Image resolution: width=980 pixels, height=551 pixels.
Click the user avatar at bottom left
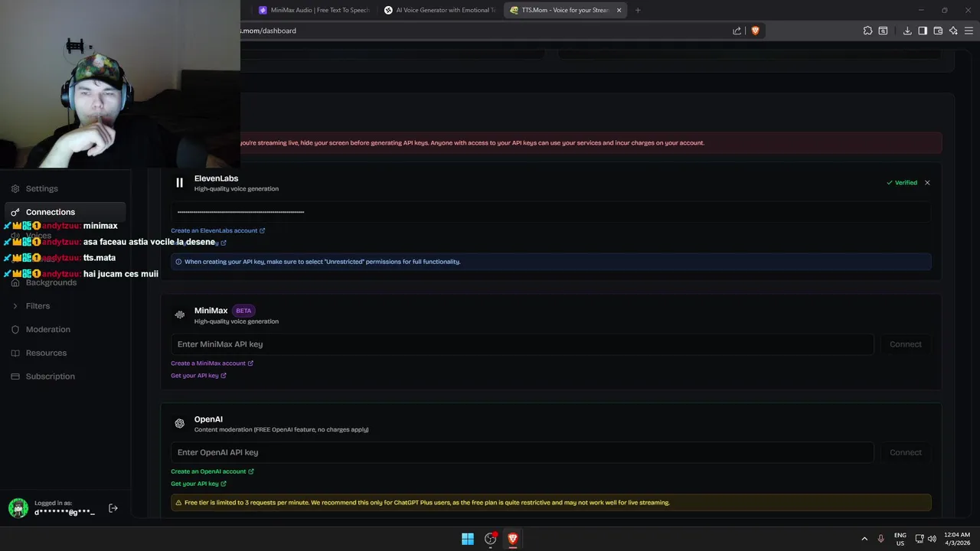tap(18, 507)
